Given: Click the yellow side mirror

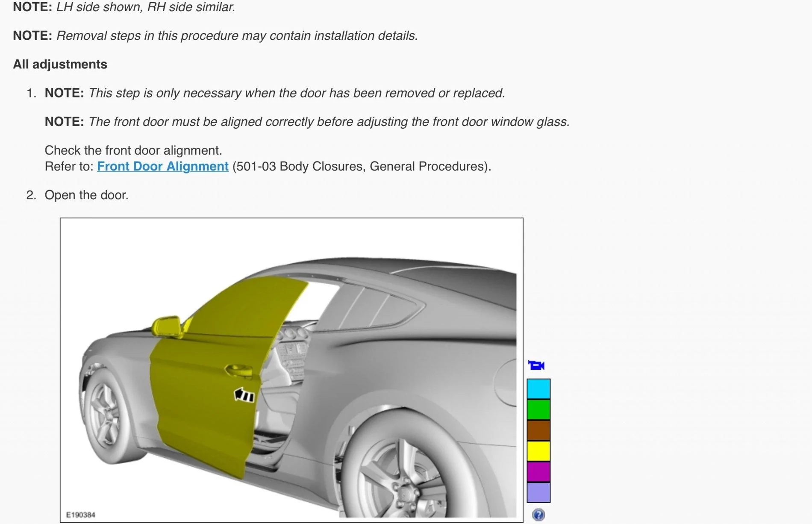Looking at the screenshot, I should [x=168, y=327].
